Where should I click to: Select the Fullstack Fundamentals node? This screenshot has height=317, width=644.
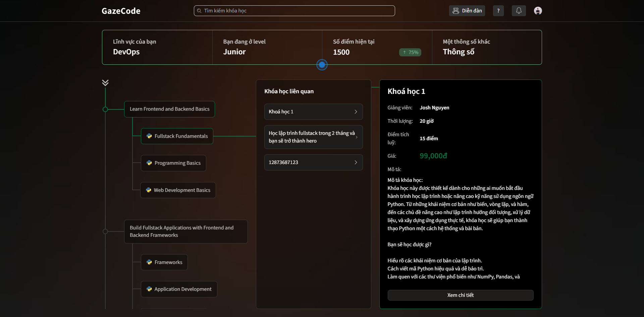[177, 136]
